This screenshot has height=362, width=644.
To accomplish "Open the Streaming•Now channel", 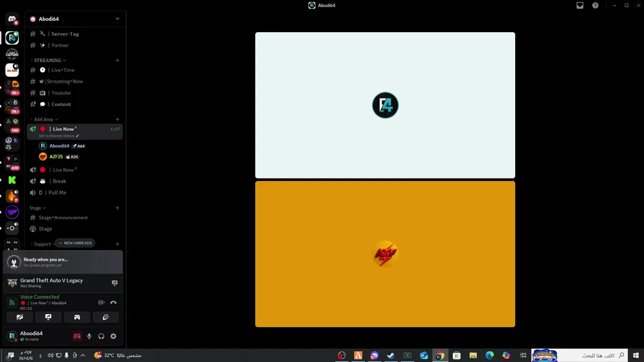I will click(x=74, y=81).
